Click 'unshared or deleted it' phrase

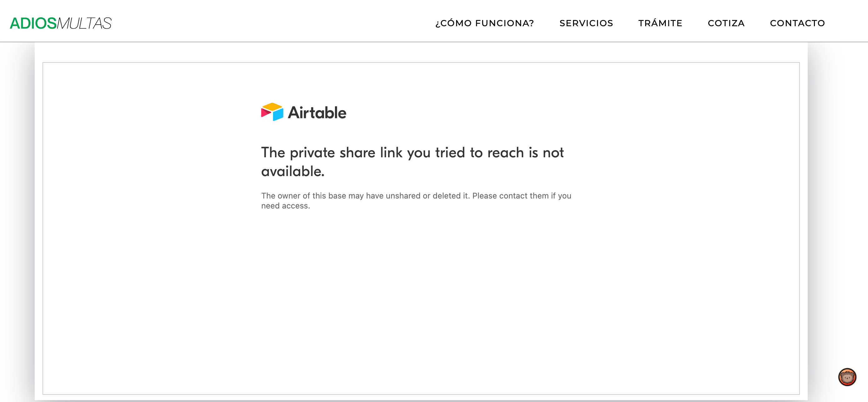[x=428, y=196]
